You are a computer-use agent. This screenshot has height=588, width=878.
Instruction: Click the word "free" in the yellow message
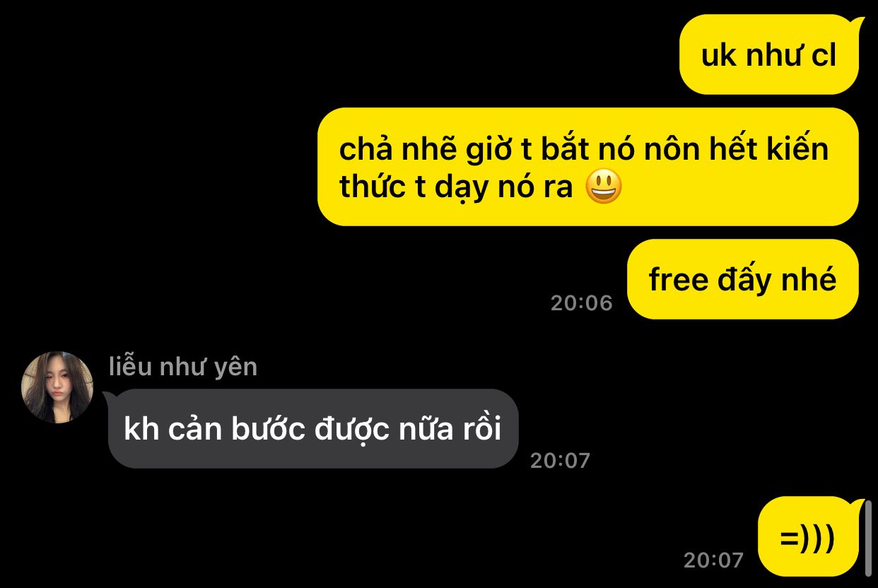[x=679, y=280]
